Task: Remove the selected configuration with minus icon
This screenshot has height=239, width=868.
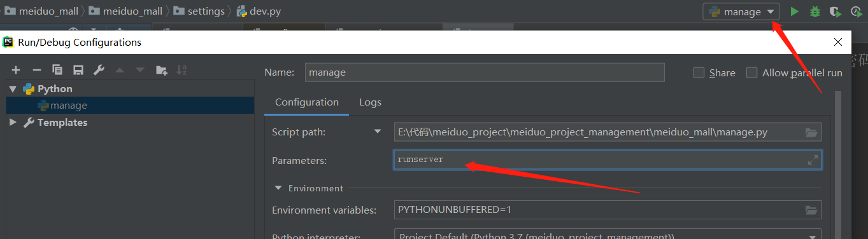Action: tap(37, 70)
